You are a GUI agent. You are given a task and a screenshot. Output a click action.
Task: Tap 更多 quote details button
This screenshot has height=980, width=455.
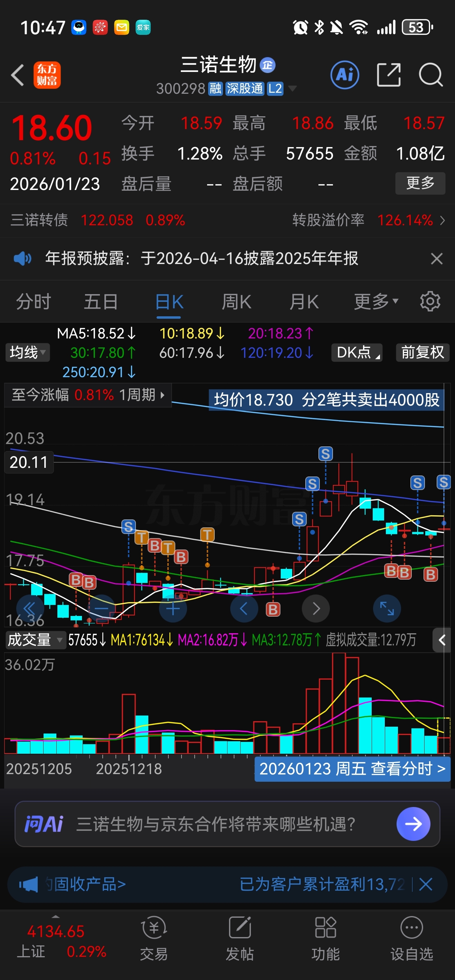(420, 183)
